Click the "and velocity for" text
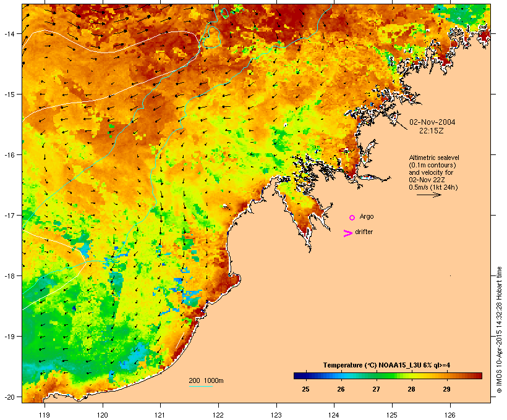The height and width of the screenshot is (420, 507). (x=431, y=172)
